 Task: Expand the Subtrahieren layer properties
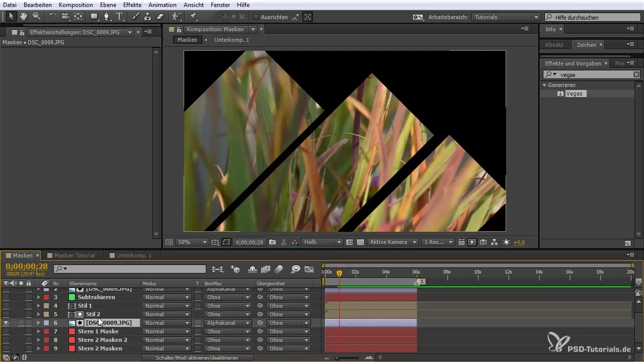point(38,297)
